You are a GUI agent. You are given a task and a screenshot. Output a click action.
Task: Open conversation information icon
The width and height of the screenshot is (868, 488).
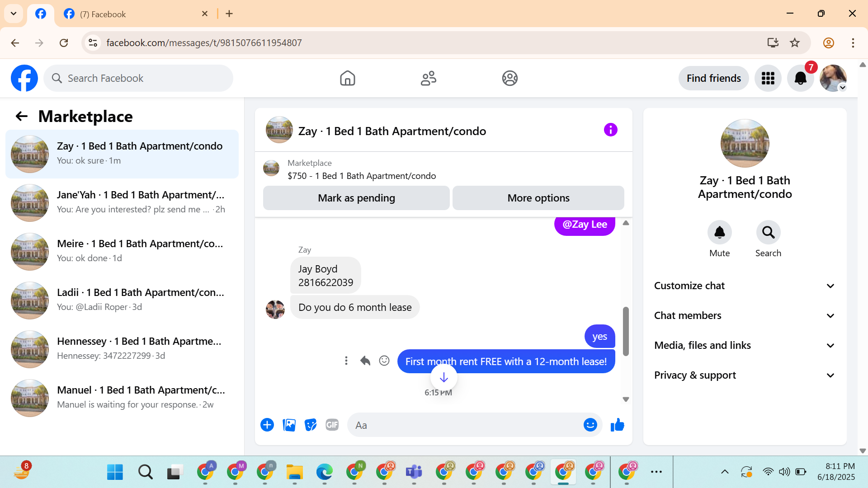point(610,130)
